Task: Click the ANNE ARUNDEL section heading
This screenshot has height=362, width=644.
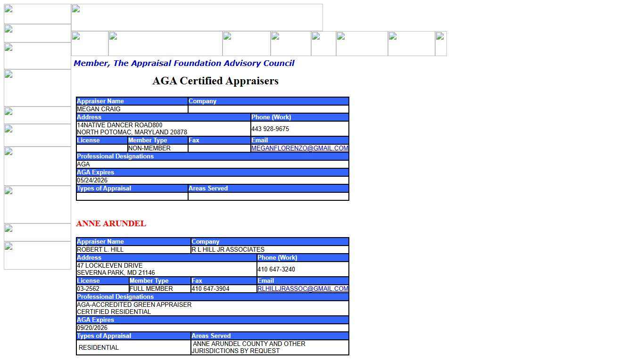Action: 112,223
